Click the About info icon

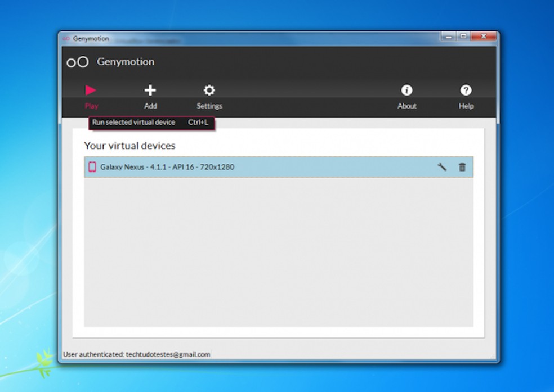tap(406, 90)
